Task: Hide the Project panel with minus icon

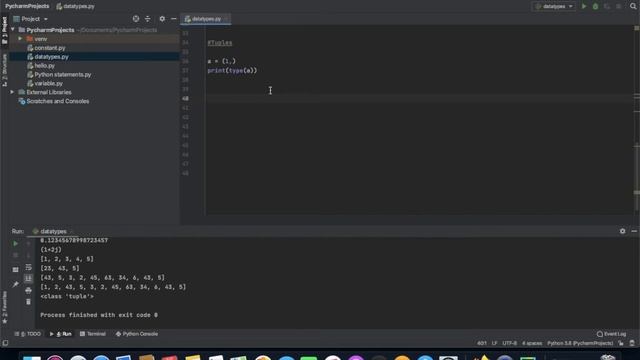Action: [173, 19]
